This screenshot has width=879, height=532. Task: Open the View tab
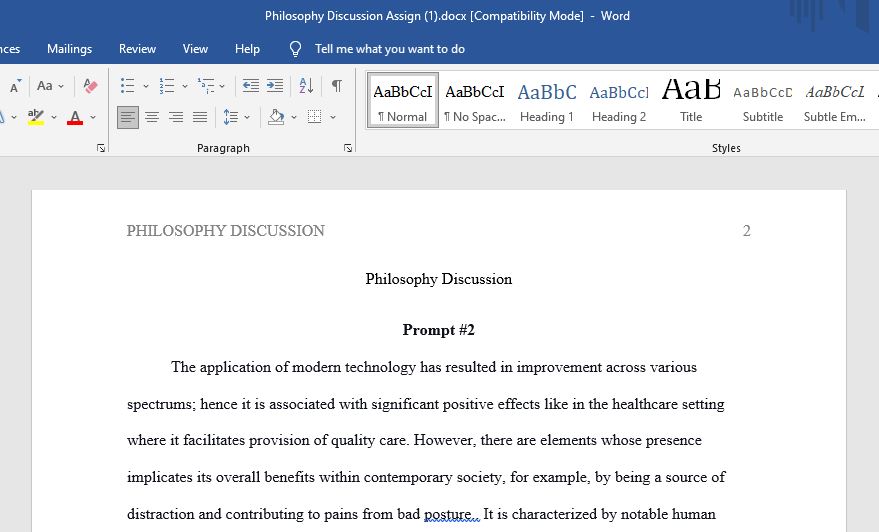[195, 49]
